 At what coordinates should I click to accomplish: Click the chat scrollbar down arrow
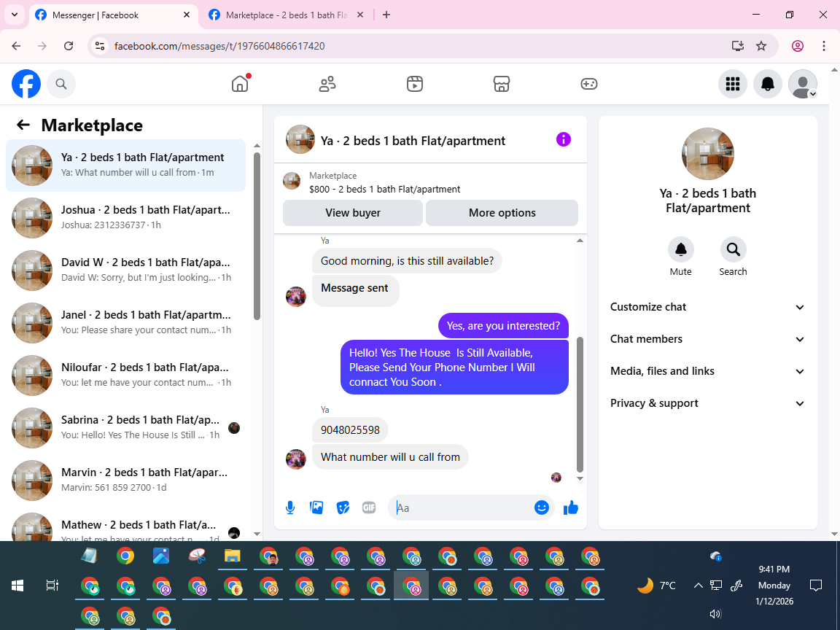click(580, 478)
